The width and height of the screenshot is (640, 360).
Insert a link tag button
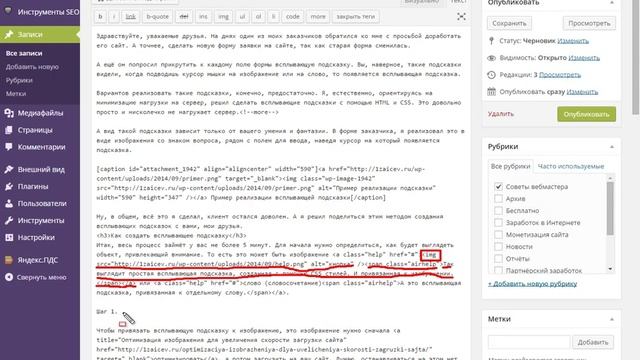point(131,17)
